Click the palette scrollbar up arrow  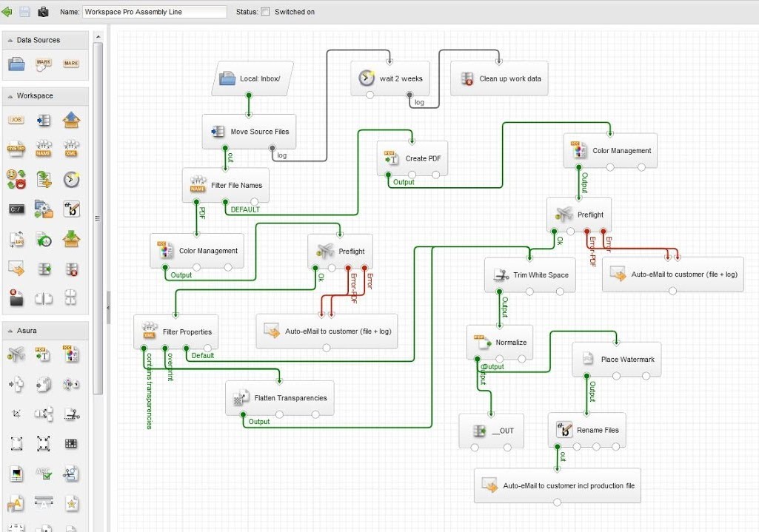[x=98, y=37]
